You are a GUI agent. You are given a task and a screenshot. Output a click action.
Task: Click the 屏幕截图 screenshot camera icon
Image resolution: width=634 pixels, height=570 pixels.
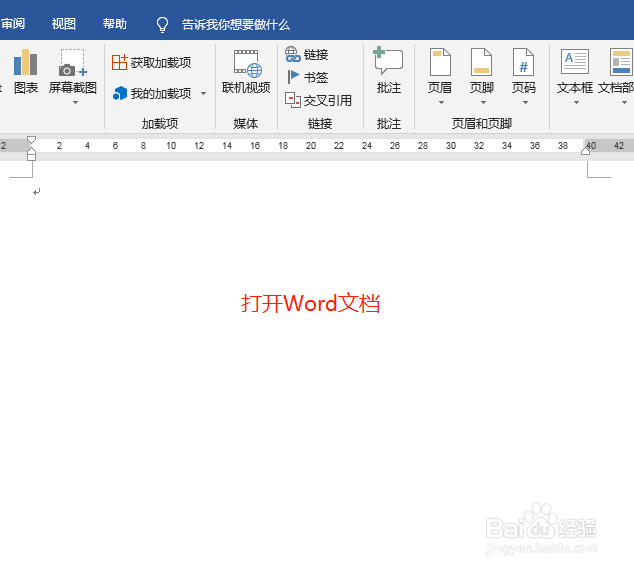[x=73, y=63]
